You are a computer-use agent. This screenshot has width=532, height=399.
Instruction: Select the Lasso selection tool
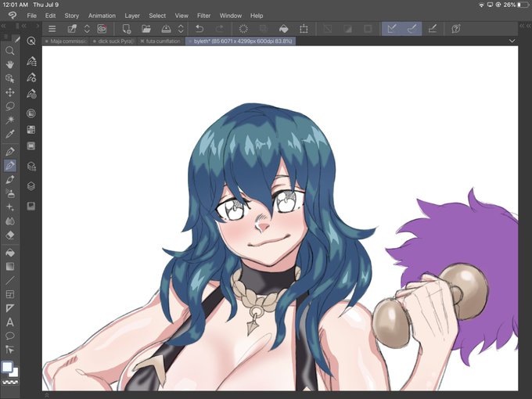click(10, 106)
